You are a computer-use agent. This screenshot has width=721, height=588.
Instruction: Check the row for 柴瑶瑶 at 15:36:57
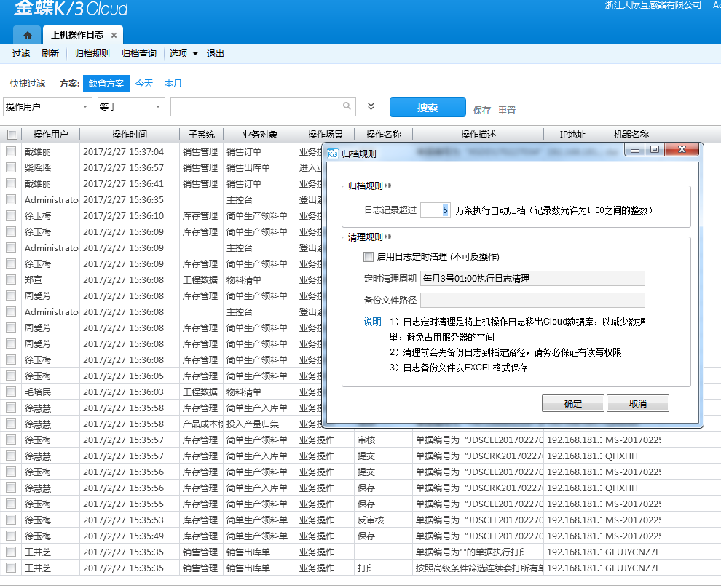tap(11, 167)
